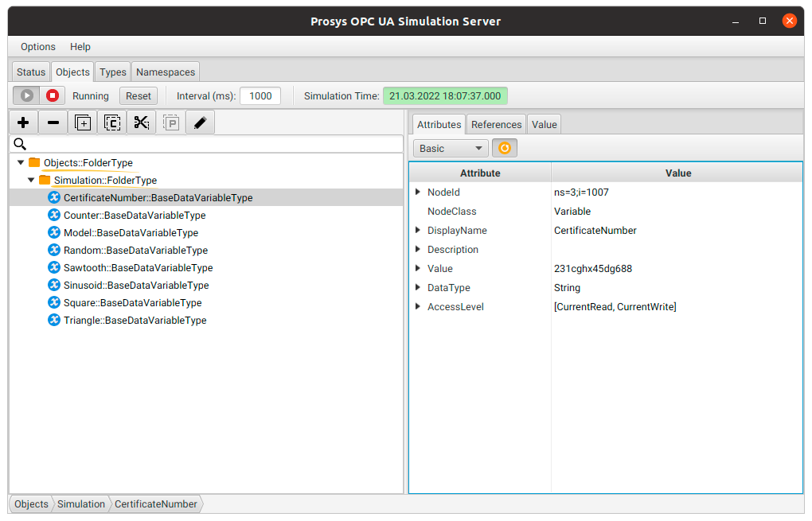This screenshot has height=521, width=812.
Task: Open the Value tab in right panel
Action: [545, 124]
